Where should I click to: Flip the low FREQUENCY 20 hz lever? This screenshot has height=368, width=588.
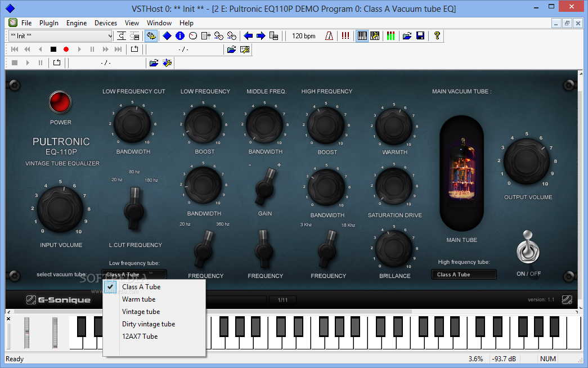[x=204, y=248]
